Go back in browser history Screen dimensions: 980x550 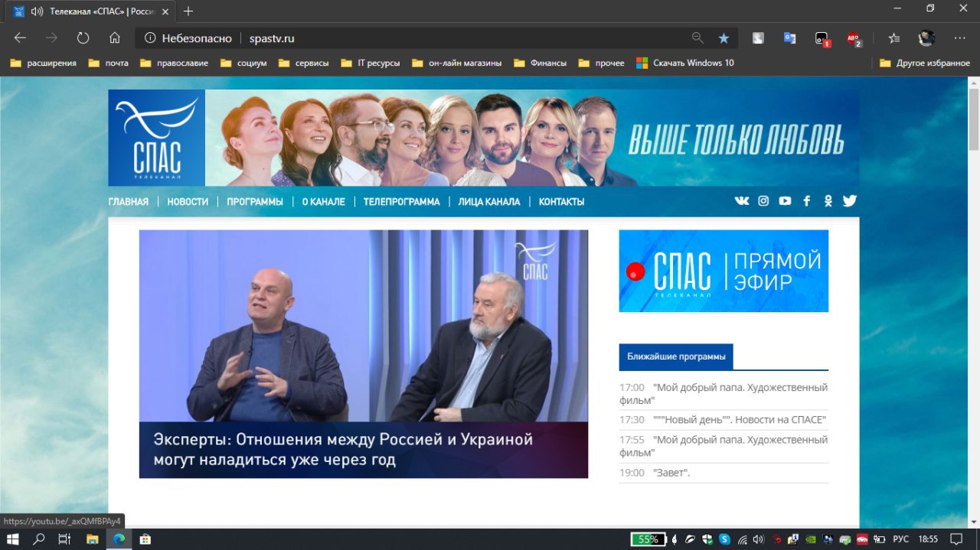click(20, 38)
